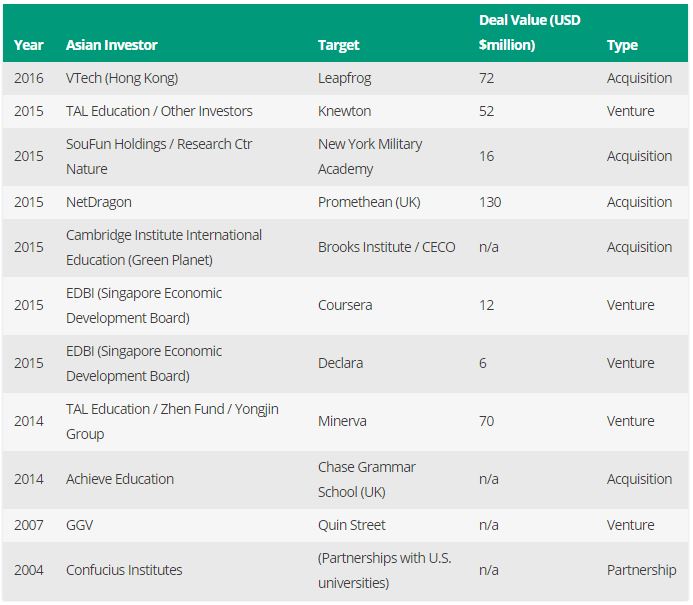
Task: Select the VTech (Hong Kong) cell
Action: tap(122, 78)
